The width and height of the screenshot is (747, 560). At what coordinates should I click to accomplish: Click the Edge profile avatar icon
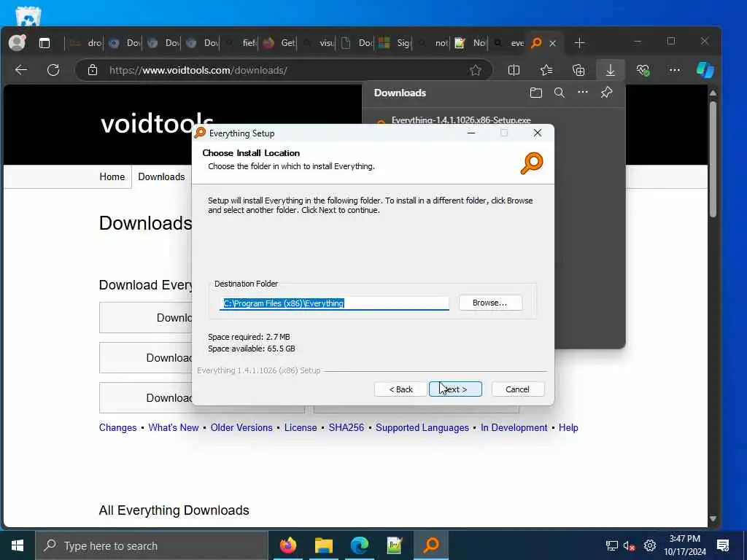coord(18,43)
